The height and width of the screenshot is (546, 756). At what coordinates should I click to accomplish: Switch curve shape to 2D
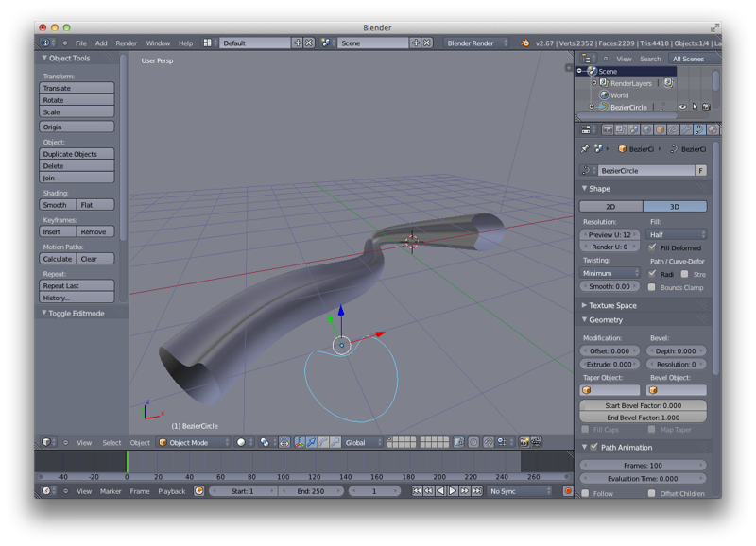tap(610, 206)
